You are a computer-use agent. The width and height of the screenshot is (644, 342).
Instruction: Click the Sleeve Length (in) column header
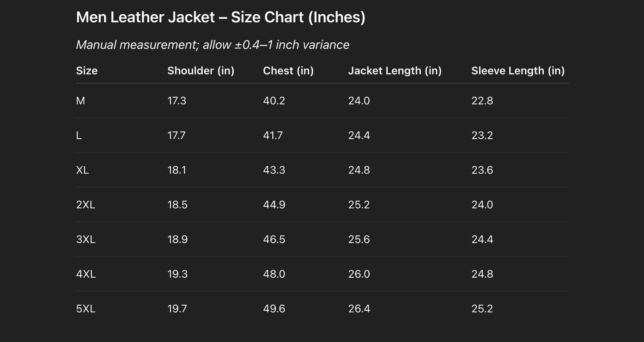[517, 71]
